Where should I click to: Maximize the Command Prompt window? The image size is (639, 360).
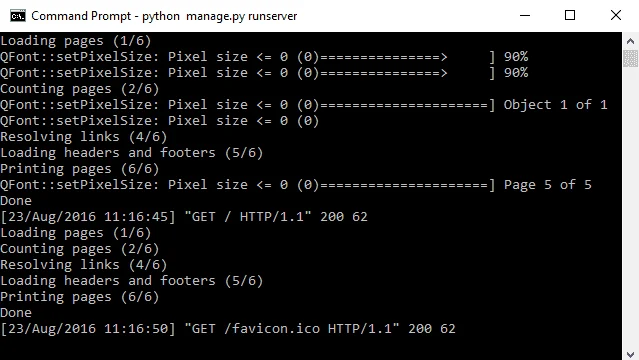(x=570, y=15)
